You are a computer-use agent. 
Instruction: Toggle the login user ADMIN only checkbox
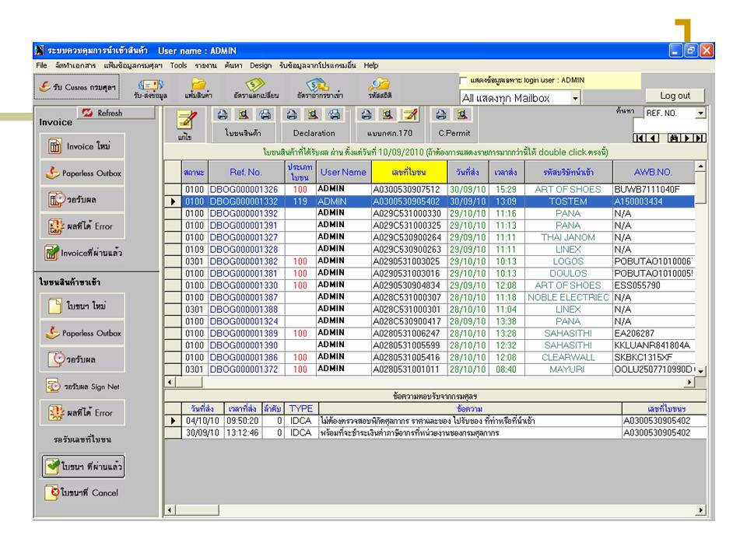pyautogui.click(x=465, y=80)
